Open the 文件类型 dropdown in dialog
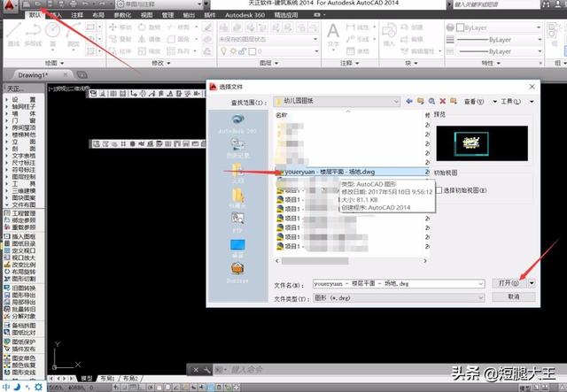 pyautogui.click(x=399, y=298)
